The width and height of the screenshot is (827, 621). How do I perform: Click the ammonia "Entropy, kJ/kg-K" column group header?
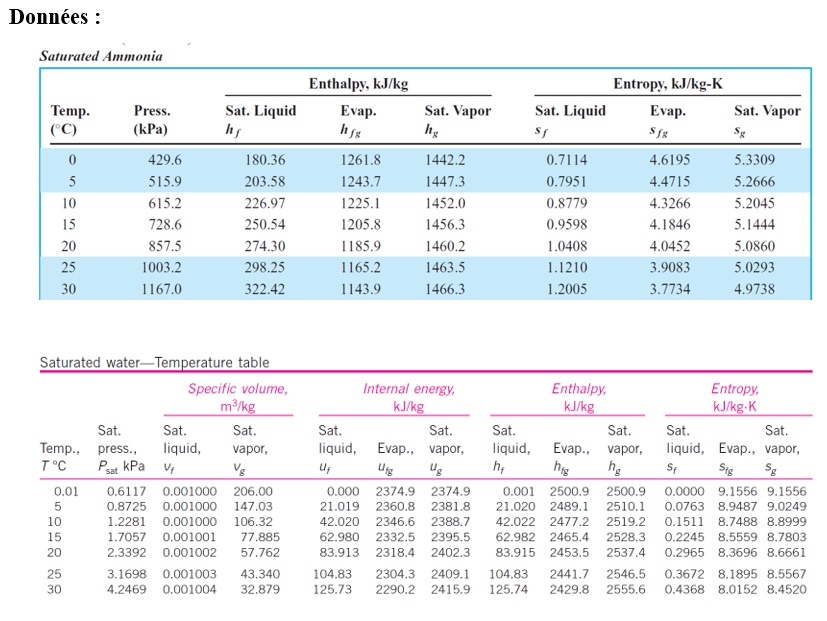(667, 84)
